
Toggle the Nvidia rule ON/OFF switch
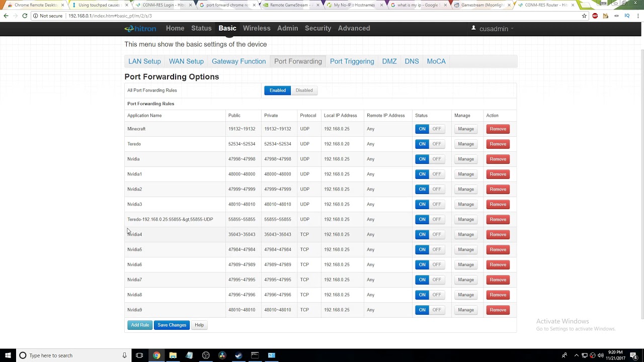429,159
